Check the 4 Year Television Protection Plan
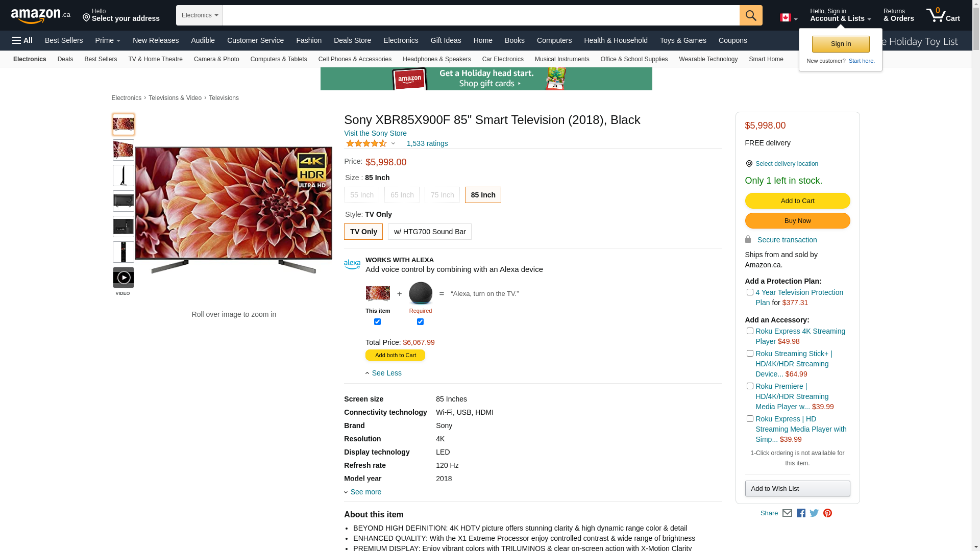This screenshot has width=980, height=551. [x=749, y=292]
